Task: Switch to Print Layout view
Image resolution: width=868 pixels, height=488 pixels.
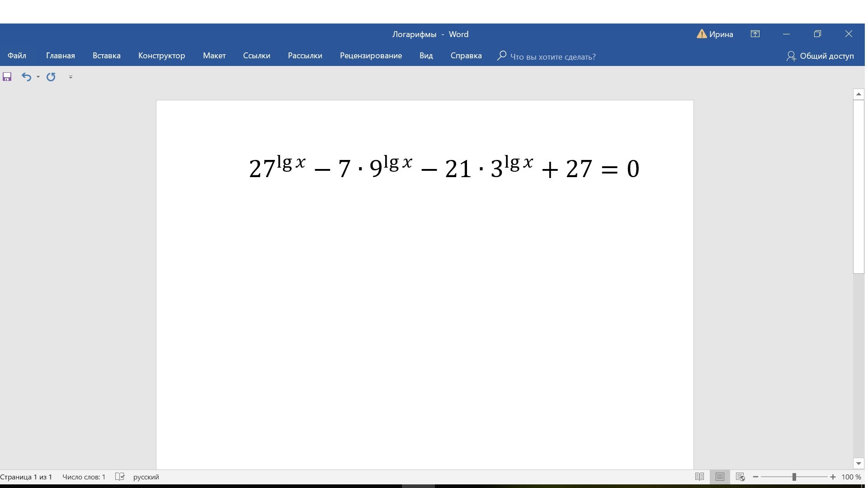Action: point(720,477)
